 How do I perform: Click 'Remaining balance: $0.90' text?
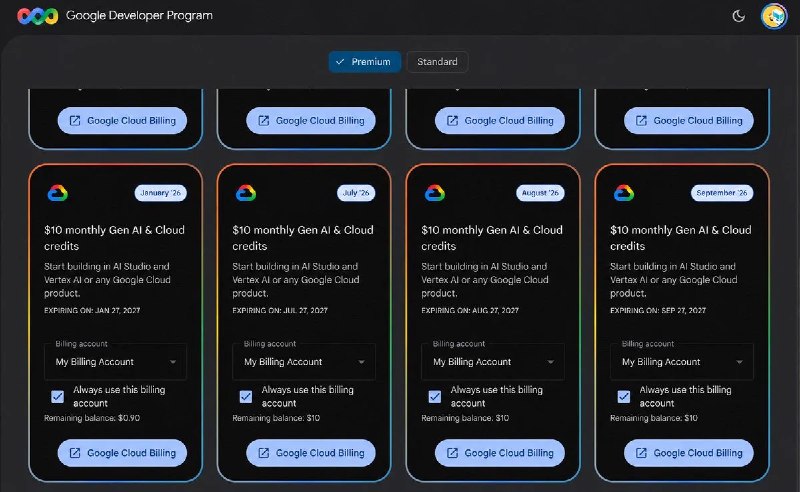[92, 418]
